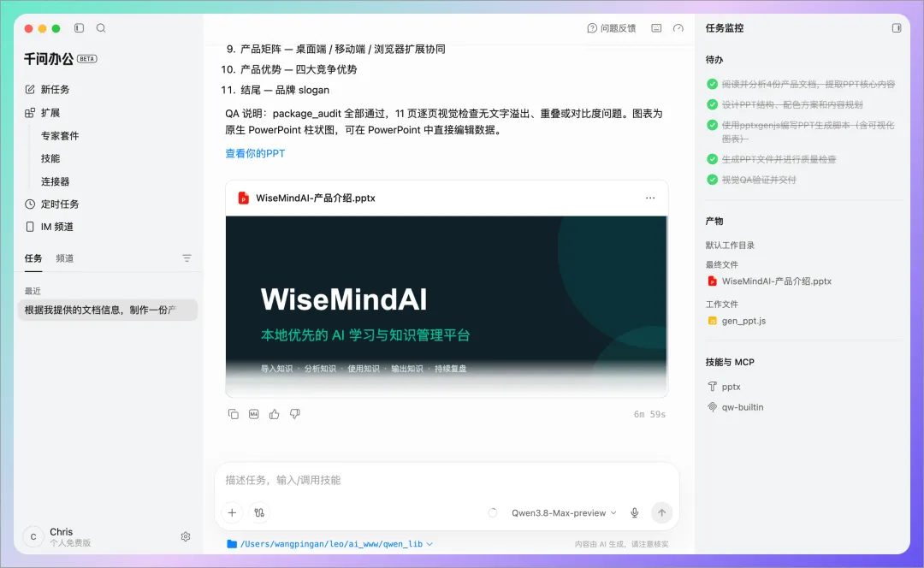Click list item 11 结尾 — 品牌 slogan
This screenshot has width=924, height=568.
(x=275, y=90)
